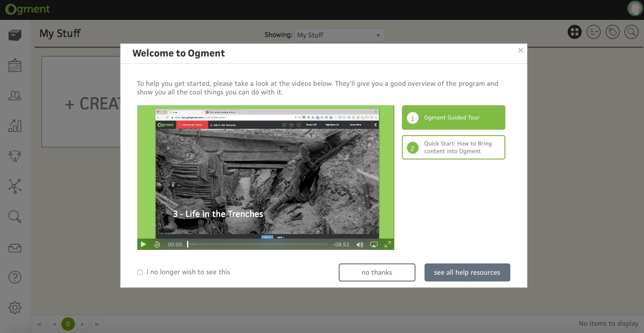The height and width of the screenshot is (333, 644).
Task: Go to previous page
Action: tap(54, 324)
